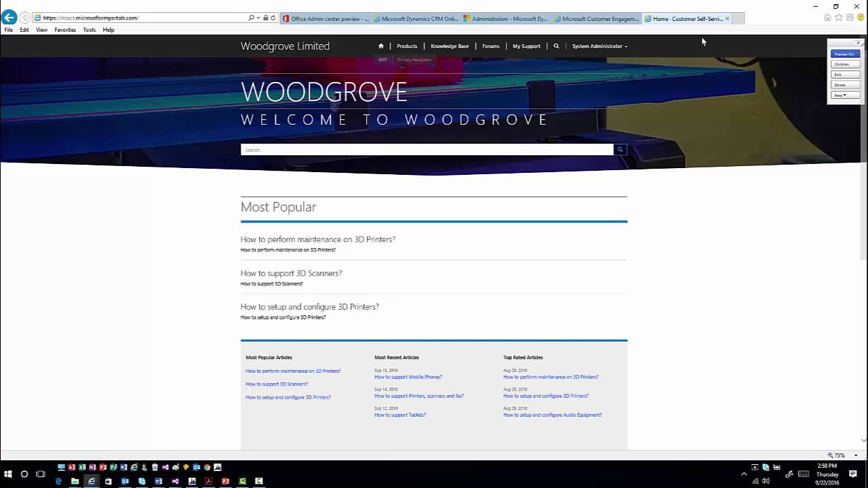Open the Edit menu in the menu bar
868x488 pixels.
click(x=24, y=30)
